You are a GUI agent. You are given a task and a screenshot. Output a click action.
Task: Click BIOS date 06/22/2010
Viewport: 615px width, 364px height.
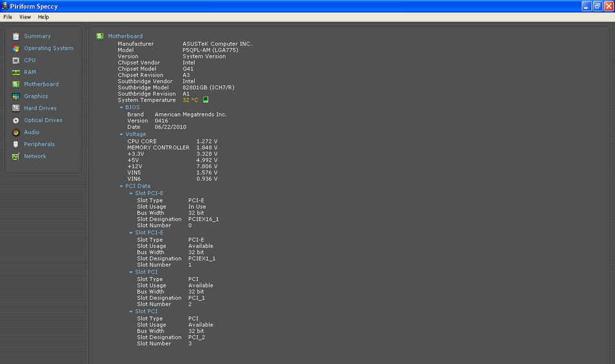click(x=170, y=127)
